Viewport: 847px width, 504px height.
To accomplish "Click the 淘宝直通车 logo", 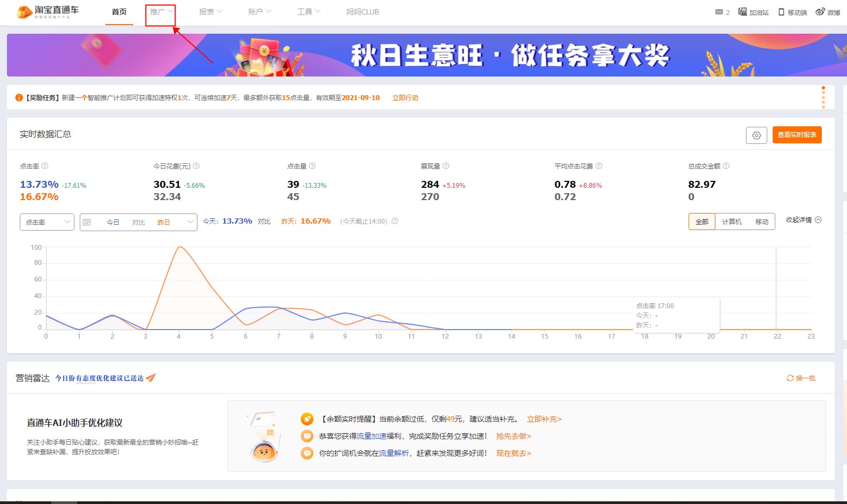I will (48, 12).
